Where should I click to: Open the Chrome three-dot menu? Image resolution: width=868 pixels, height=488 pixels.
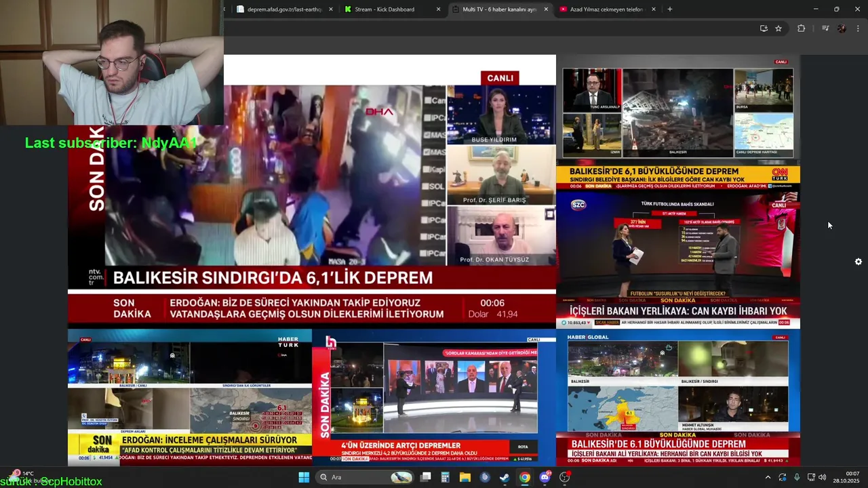858,28
